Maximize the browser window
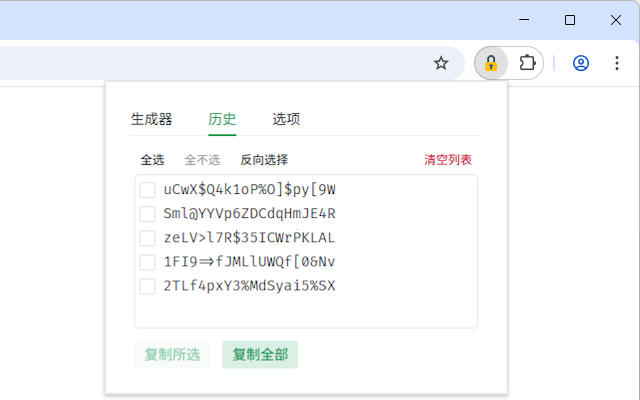 (570, 20)
